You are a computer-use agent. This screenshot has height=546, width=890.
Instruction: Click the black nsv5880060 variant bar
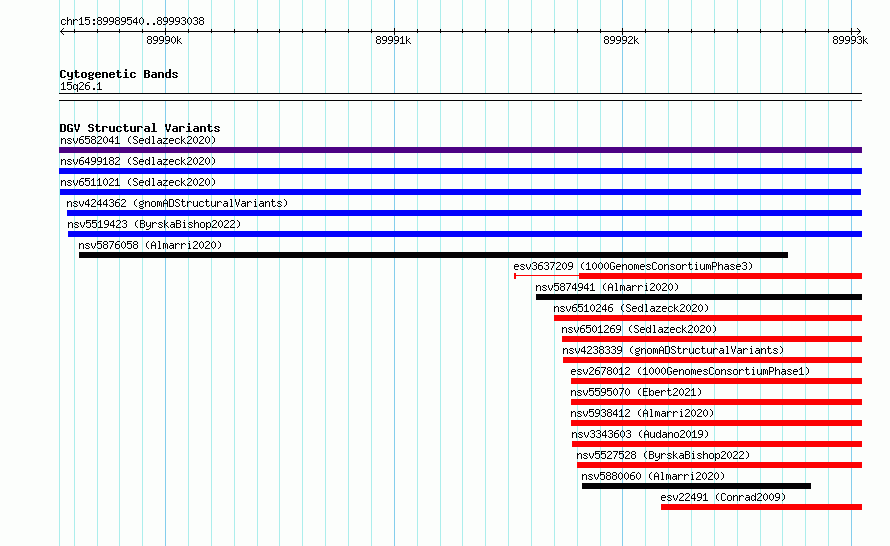coord(696,486)
